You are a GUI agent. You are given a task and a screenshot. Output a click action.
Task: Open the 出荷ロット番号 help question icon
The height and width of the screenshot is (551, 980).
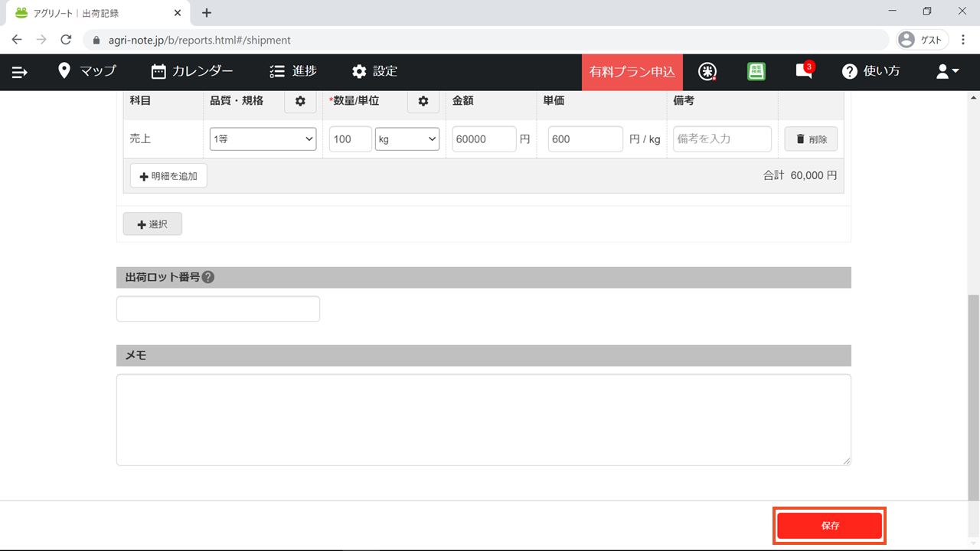pyautogui.click(x=208, y=277)
